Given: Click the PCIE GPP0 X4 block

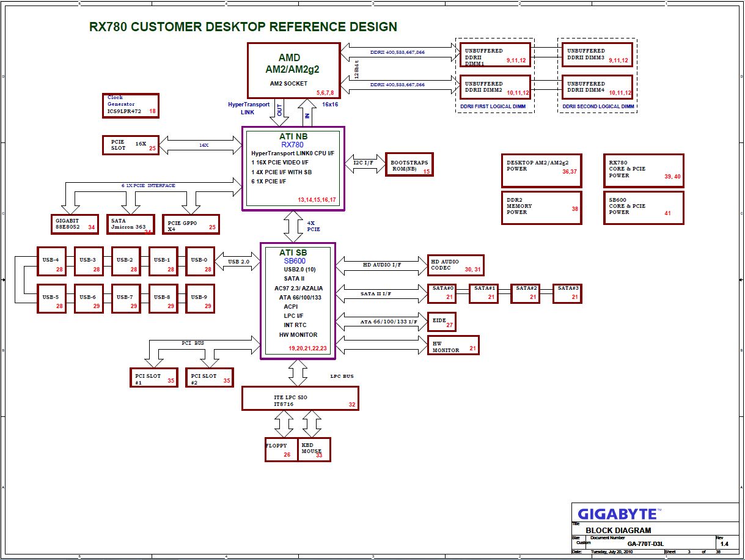Looking at the screenshot, I should point(191,224).
